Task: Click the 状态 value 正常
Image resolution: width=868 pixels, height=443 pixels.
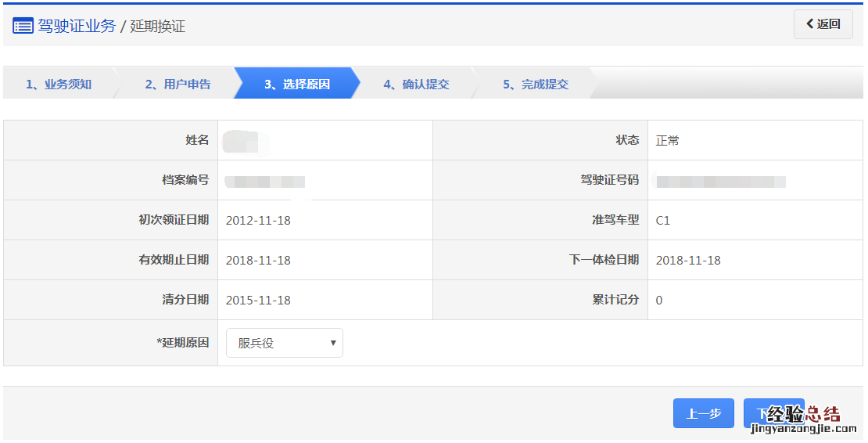Action: pyautogui.click(x=668, y=140)
